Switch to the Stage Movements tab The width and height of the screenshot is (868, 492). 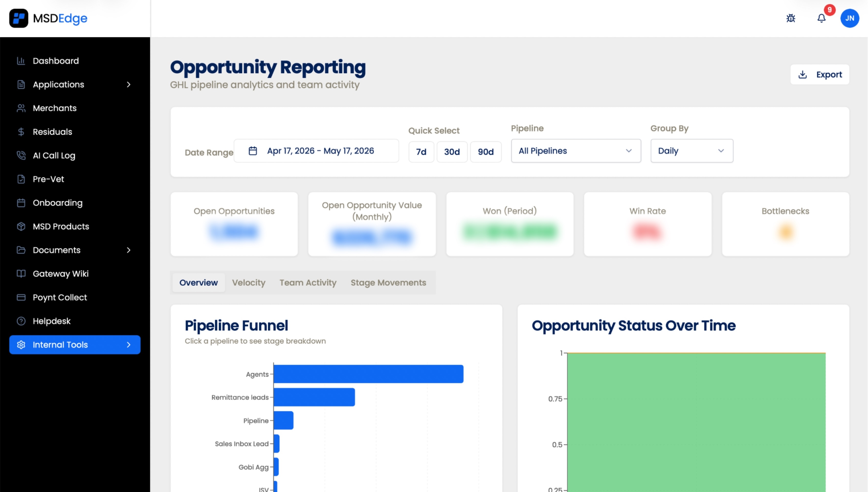point(388,282)
